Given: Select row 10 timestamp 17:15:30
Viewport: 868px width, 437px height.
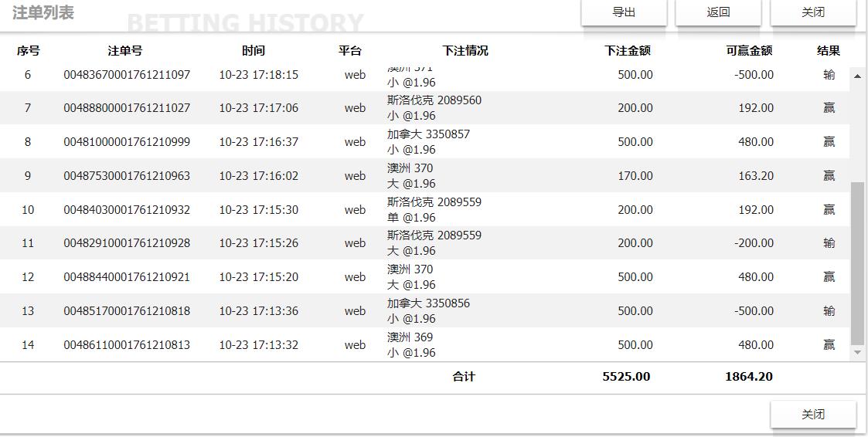Looking at the screenshot, I should (258, 210).
